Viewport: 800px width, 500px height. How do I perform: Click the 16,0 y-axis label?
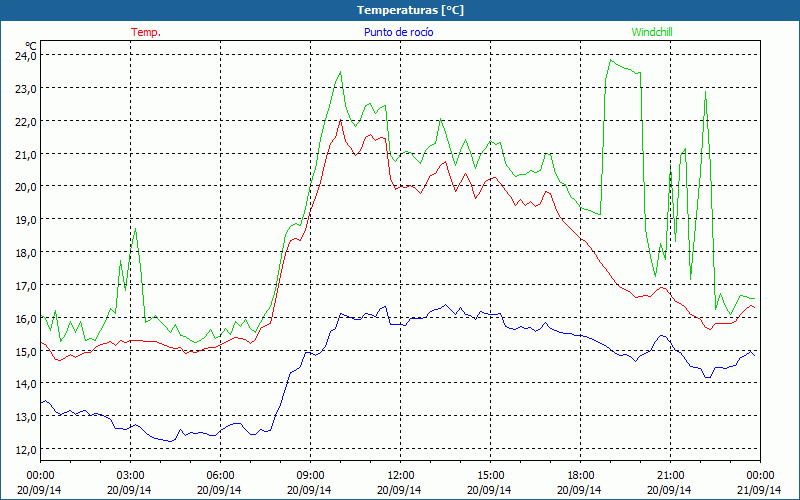tap(26, 318)
